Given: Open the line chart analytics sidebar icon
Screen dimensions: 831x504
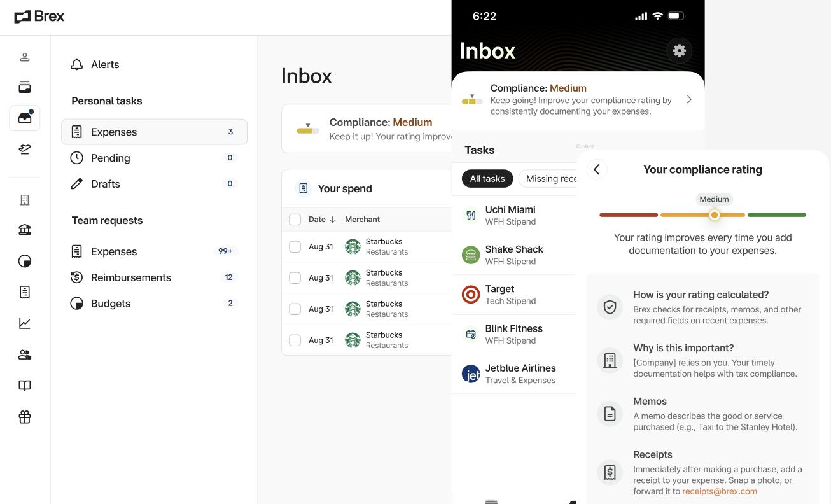Looking at the screenshot, I should [25, 323].
